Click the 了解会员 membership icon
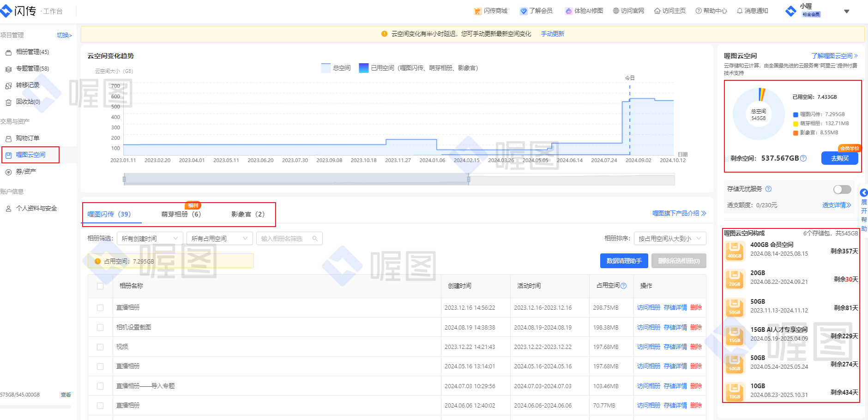Screen dimensions: 868x420 pyautogui.click(x=523, y=11)
